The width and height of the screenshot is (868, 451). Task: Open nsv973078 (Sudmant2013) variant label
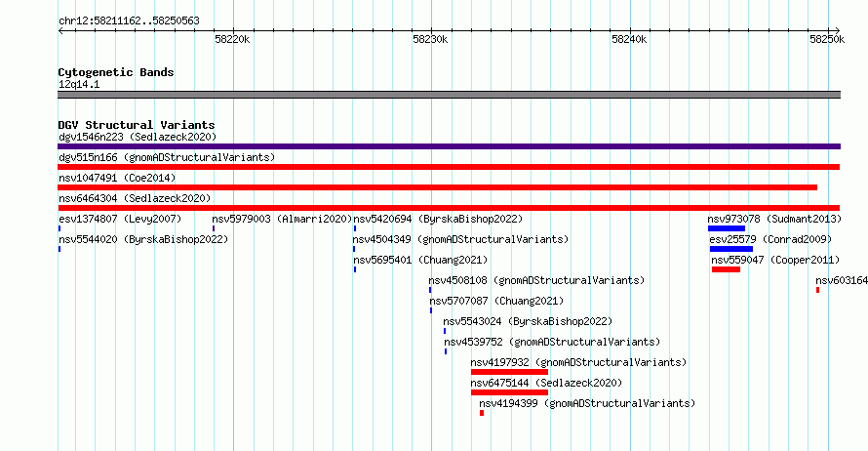coord(774,219)
